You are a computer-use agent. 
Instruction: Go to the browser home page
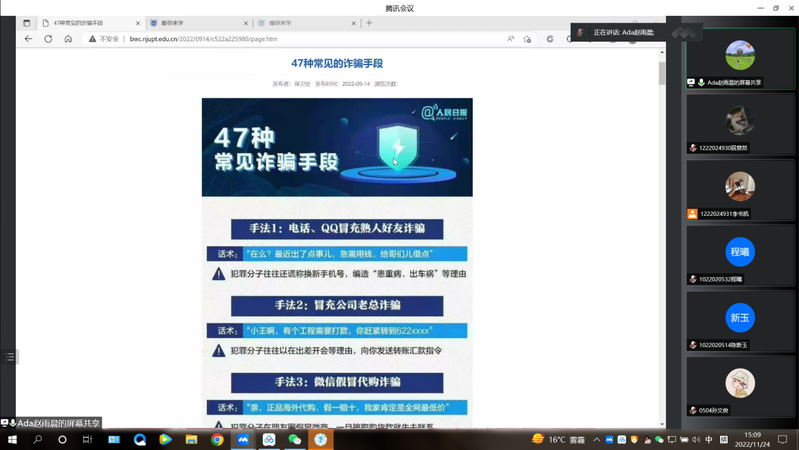coord(68,39)
